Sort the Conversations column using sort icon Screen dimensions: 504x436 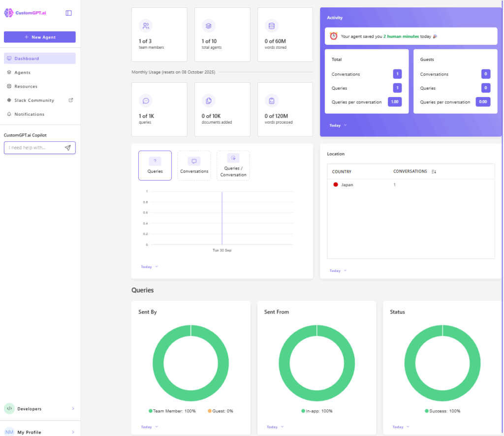[x=434, y=172]
